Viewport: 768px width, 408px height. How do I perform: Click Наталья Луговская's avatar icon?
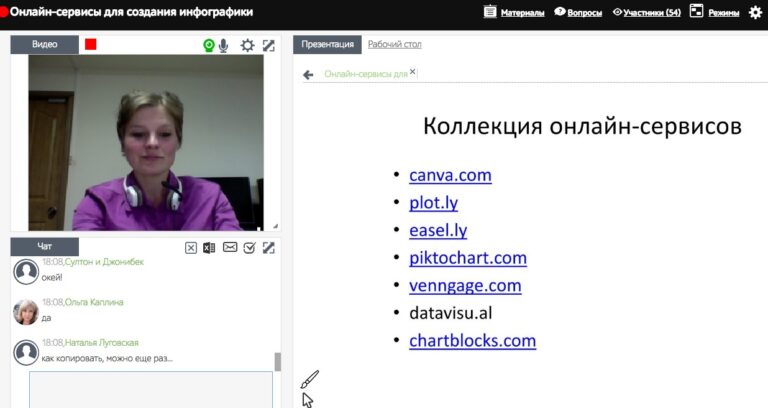pos(26,352)
